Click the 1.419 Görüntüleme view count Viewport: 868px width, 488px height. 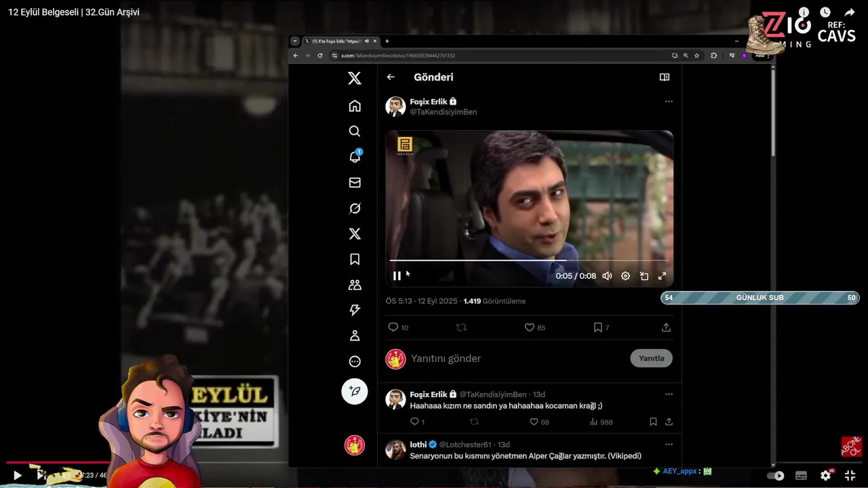[494, 301]
